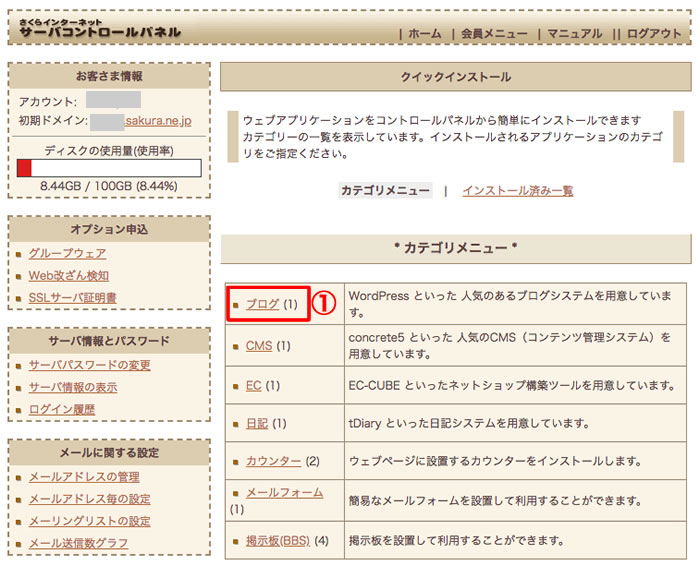Select the EC category link
Image resolution: width=700 pixels, height=566 pixels.
coord(254,385)
